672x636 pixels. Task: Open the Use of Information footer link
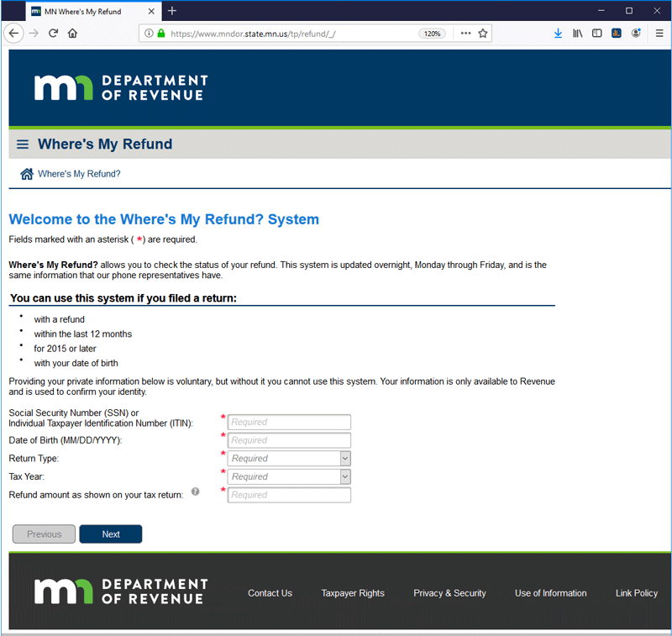[551, 593]
